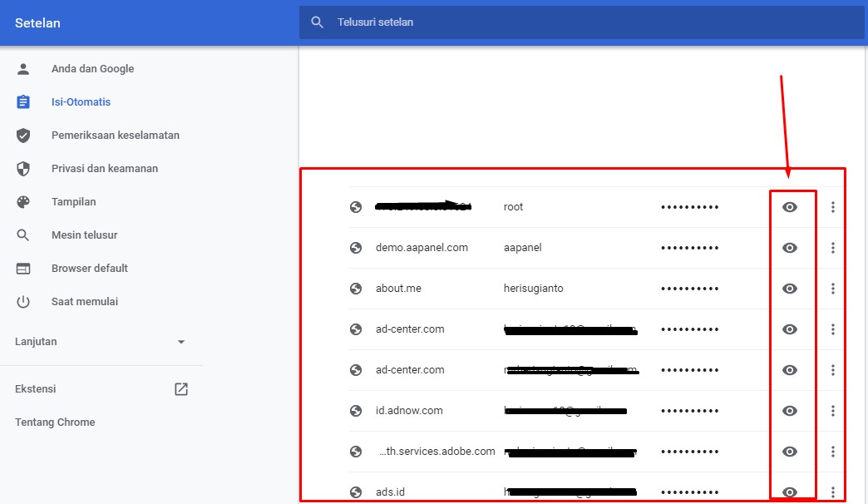868x504 pixels.
Task: Click the globe icon beside id.adnow.com
Action: [356, 410]
